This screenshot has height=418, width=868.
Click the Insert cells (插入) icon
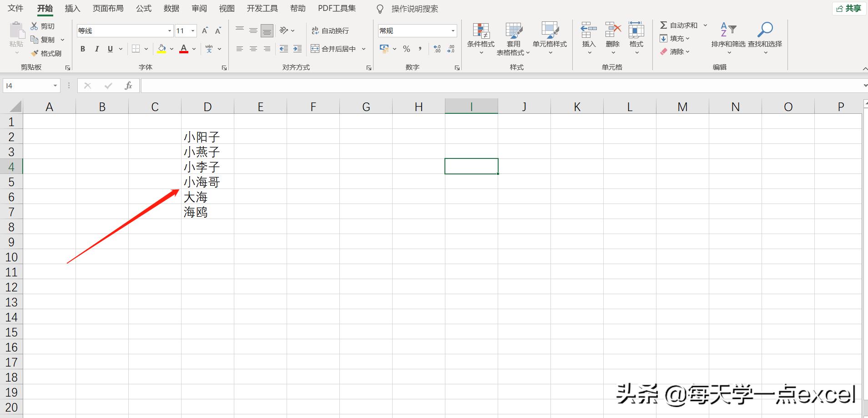589,30
